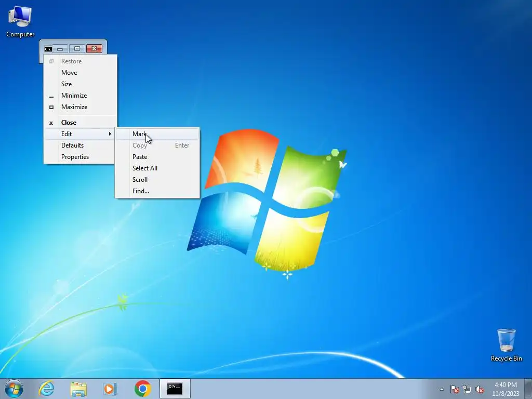Open Windows Explorer from the taskbar
Image resolution: width=532 pixels, height=399 pixels.
[78, 389]
